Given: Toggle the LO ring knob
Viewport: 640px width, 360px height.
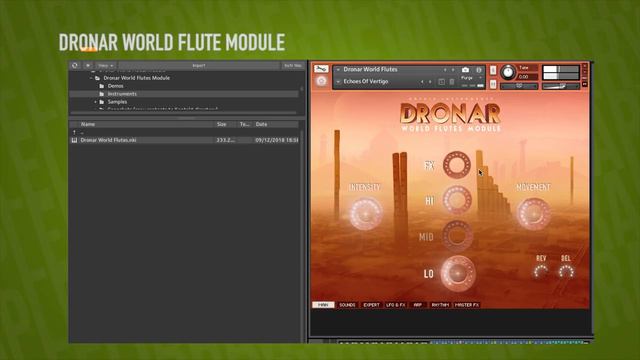Looking at the screenshot, I should pyautogui.click(x=458, y=273).
